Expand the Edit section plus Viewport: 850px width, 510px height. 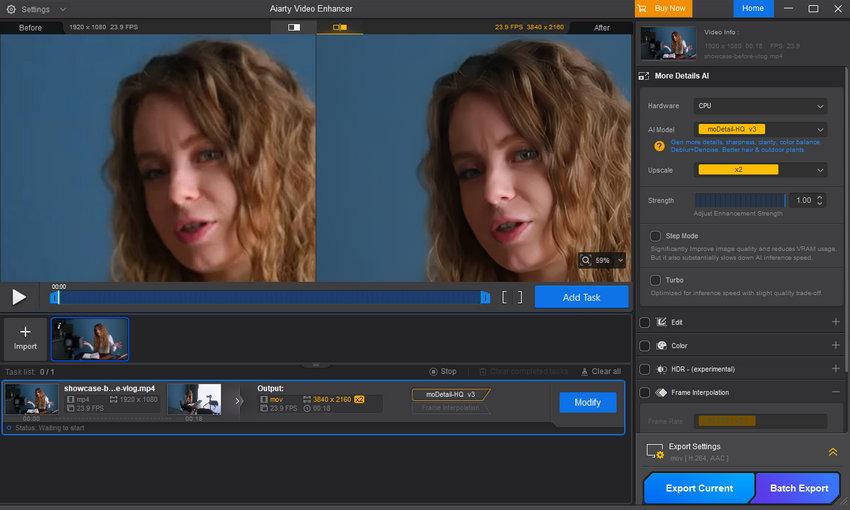click(835, 322)
